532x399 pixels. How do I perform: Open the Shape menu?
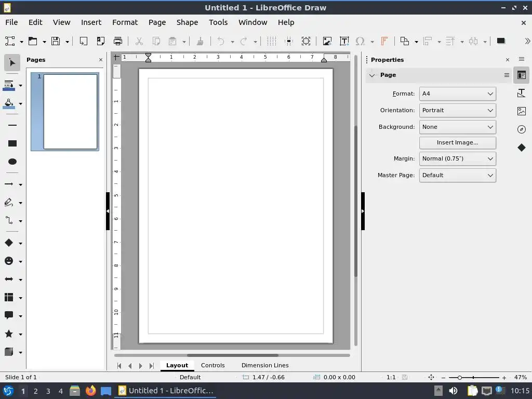[x=187, y=22]
